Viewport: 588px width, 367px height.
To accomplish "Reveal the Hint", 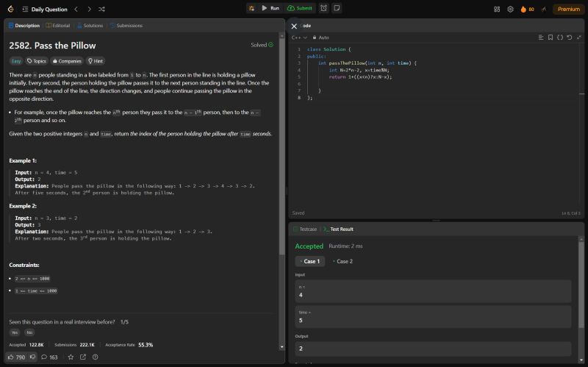I will [96, 61].
